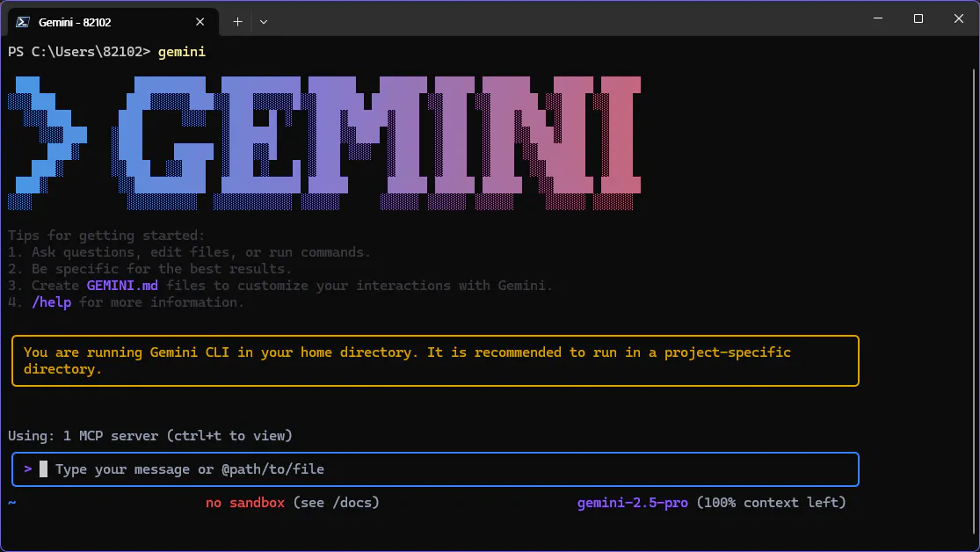980x552 pixels.
Task: Minimize the terminal window
Action: pyautogui.click(x=878, y=18)
